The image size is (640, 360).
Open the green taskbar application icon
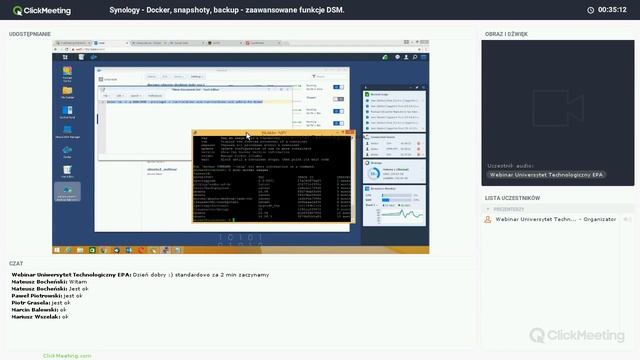(92, 250)
